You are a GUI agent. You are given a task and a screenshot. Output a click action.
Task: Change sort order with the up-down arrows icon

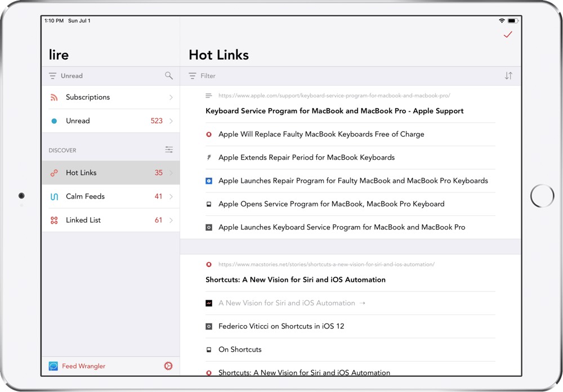(508, 76)
